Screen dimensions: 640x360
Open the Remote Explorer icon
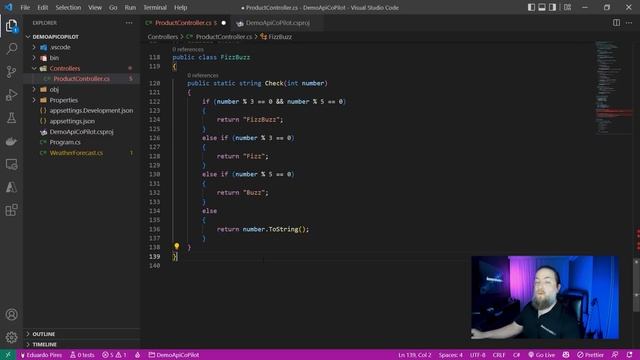coord(11,164)
